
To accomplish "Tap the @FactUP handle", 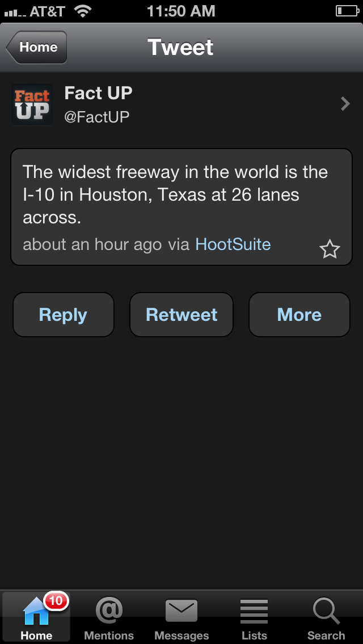I will (97, 117).
